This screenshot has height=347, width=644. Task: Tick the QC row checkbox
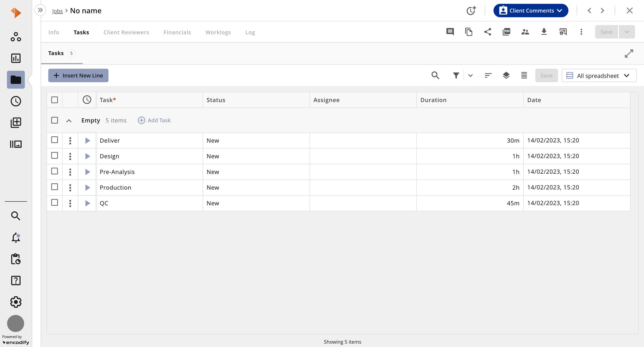tap(55, 202)
